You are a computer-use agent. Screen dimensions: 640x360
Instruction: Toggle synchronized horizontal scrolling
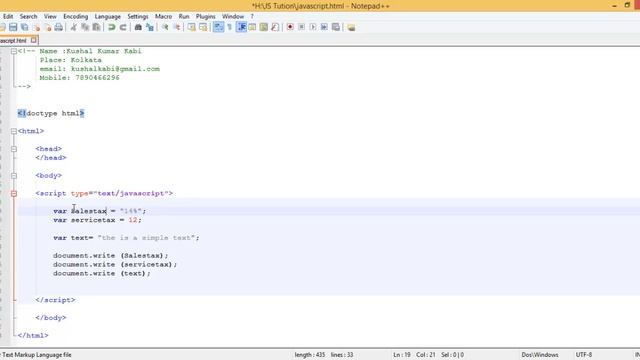click(x=203, y=27)
